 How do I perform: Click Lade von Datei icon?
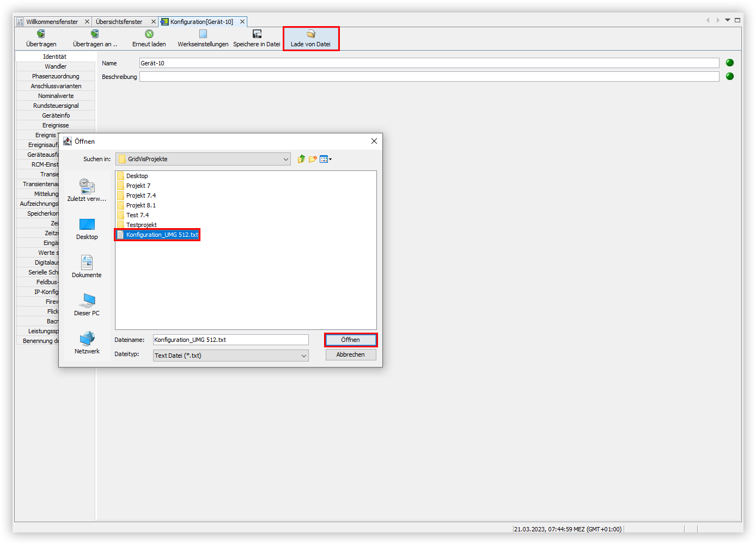pos(310,34)
